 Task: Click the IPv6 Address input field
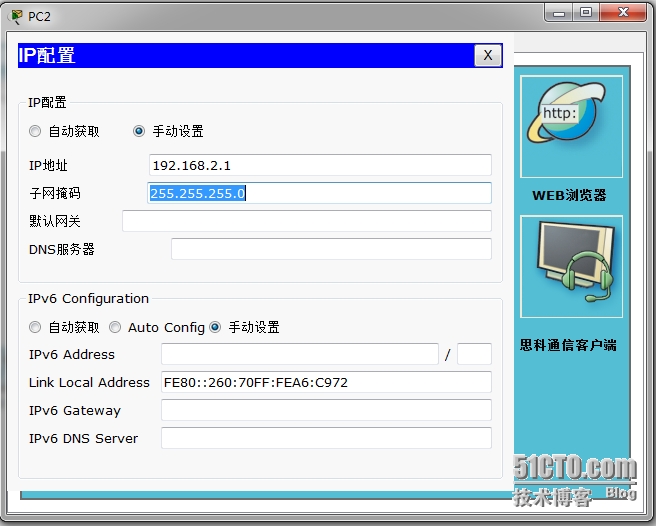300,354
